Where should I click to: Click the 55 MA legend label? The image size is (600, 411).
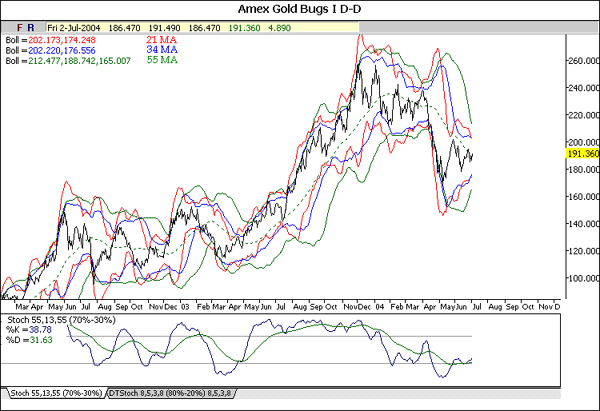point(162,60)
